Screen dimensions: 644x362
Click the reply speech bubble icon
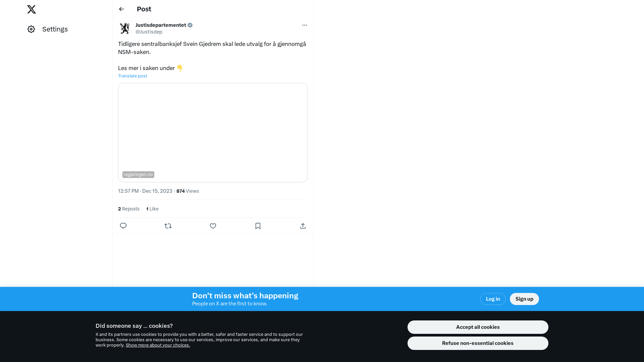click(123, 226)
